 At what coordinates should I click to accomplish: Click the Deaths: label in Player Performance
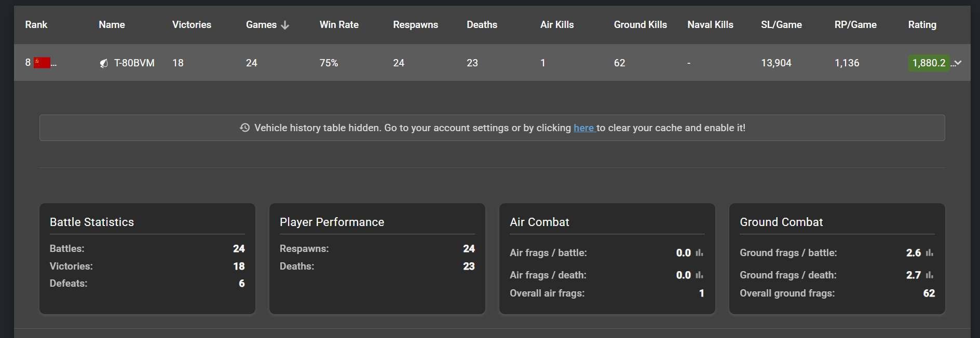297,266
